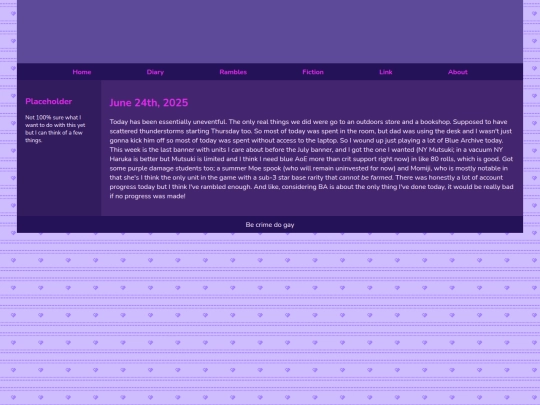Click the italic 'cannot be farmed' text
Screen dimensions: 540x405
365,178
